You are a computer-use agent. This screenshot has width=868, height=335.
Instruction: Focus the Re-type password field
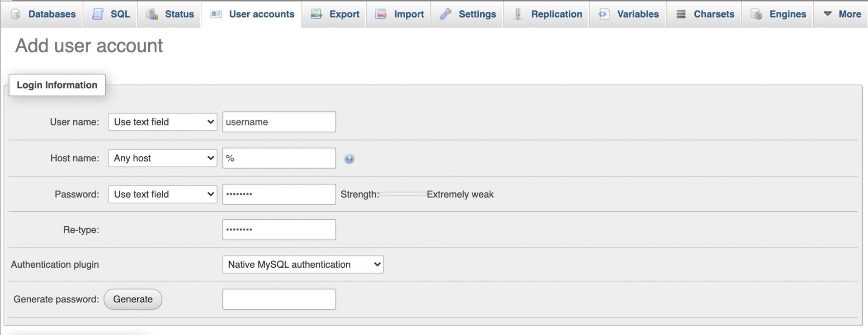pyautogui.click(x=279, y=230)
